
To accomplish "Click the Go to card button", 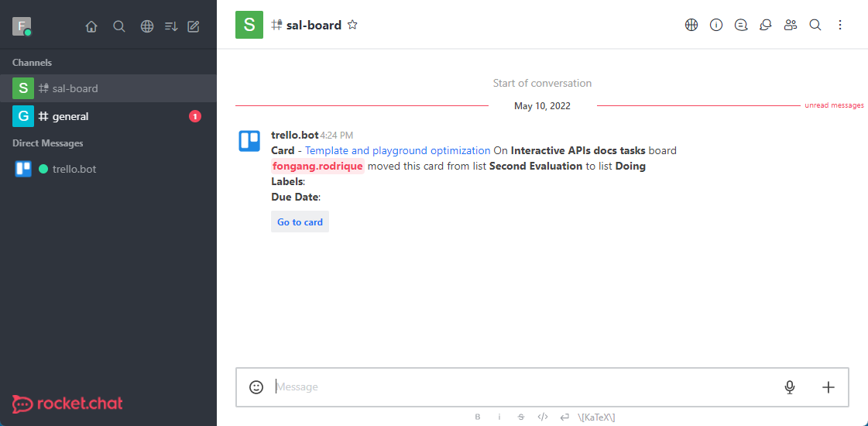I will point(300,222).
